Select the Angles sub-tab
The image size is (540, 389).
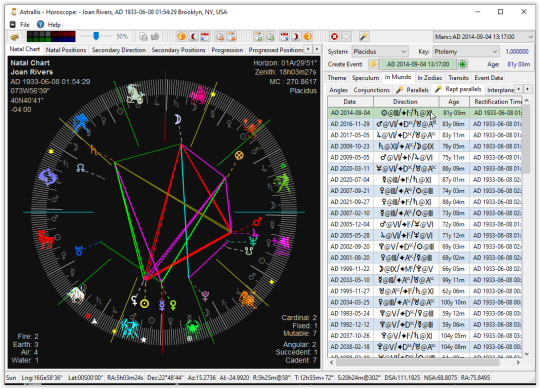(339, 90)
